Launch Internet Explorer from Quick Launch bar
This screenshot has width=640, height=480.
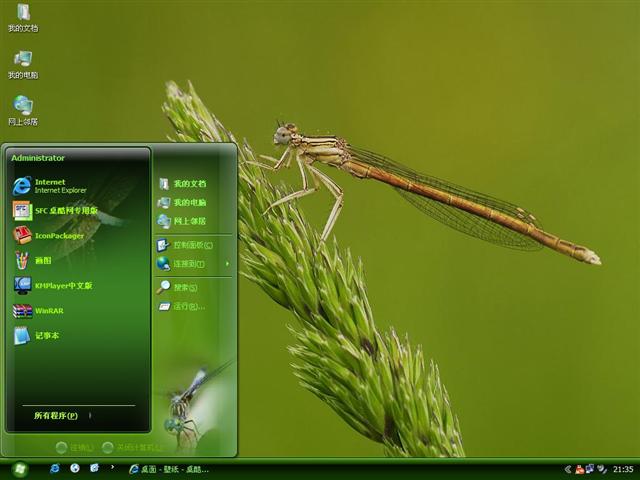(x=54, y=468)
